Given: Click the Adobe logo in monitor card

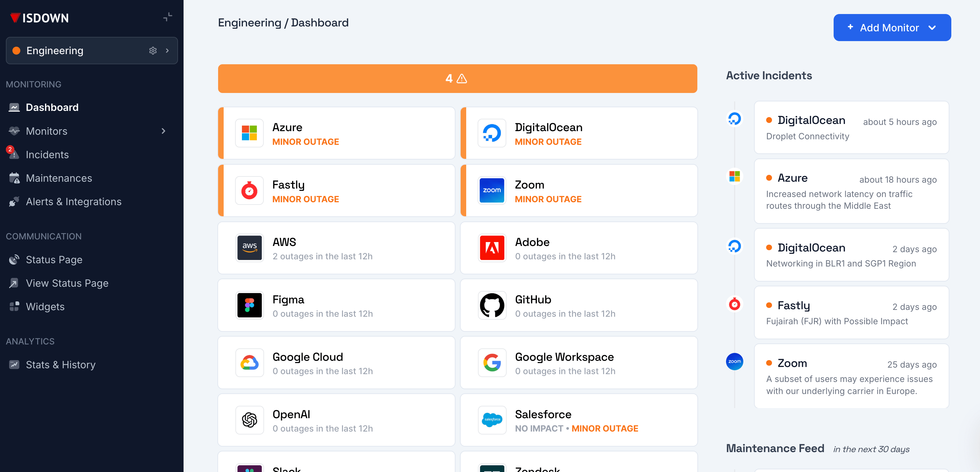Looking at the screenshot, I should pos(492,248).
